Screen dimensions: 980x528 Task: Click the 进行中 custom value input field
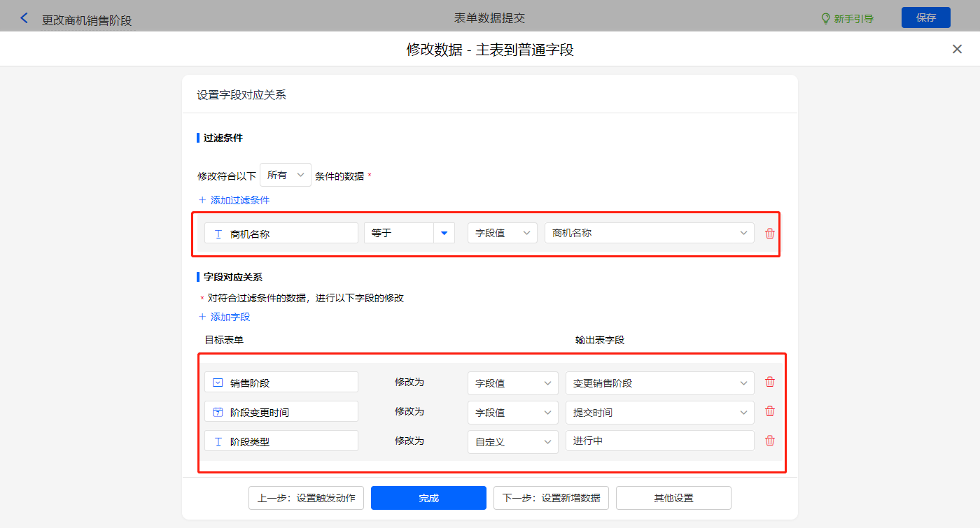point(659,441)
